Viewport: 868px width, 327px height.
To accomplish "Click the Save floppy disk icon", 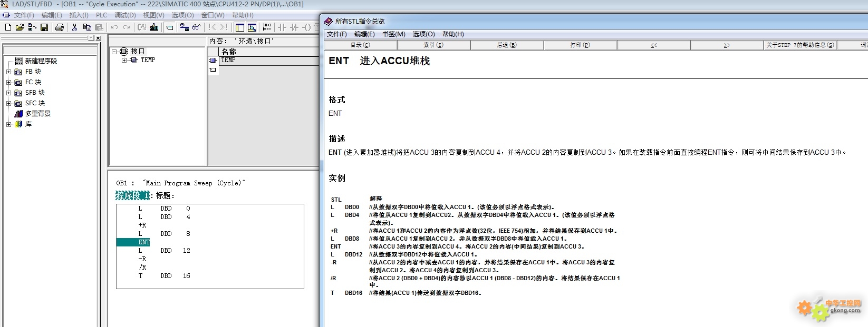I will (44, 27).
